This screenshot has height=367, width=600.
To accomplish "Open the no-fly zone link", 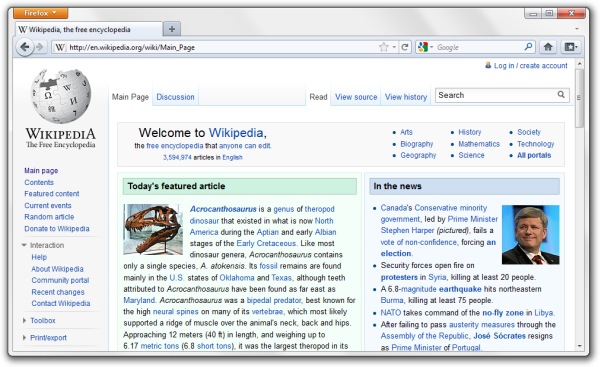I will (x=503, y=313).
